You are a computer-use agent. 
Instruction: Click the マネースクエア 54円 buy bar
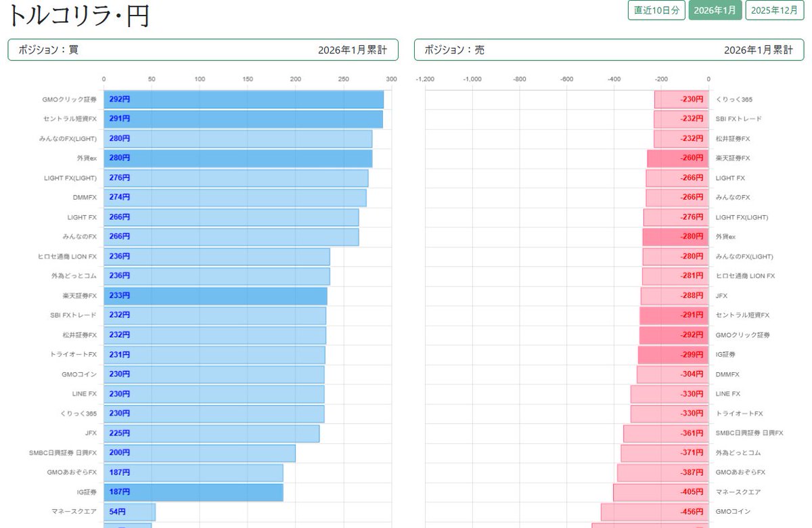129,512
